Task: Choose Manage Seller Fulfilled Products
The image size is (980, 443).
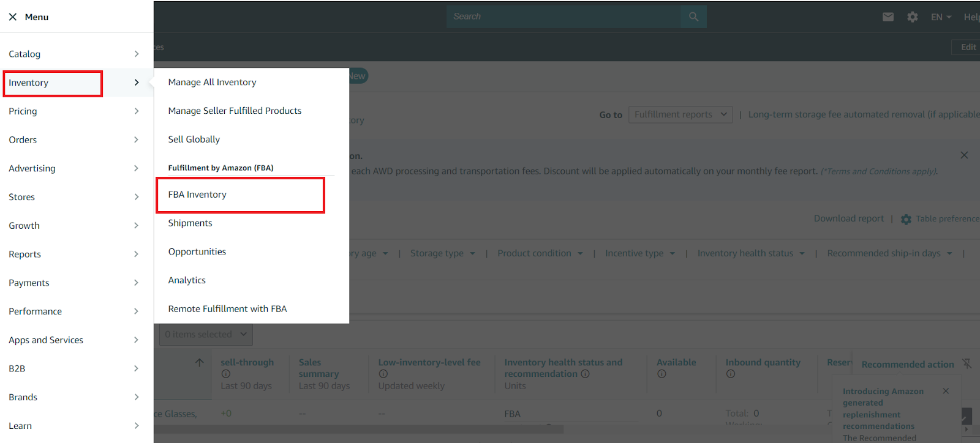Action: point(235,111)
